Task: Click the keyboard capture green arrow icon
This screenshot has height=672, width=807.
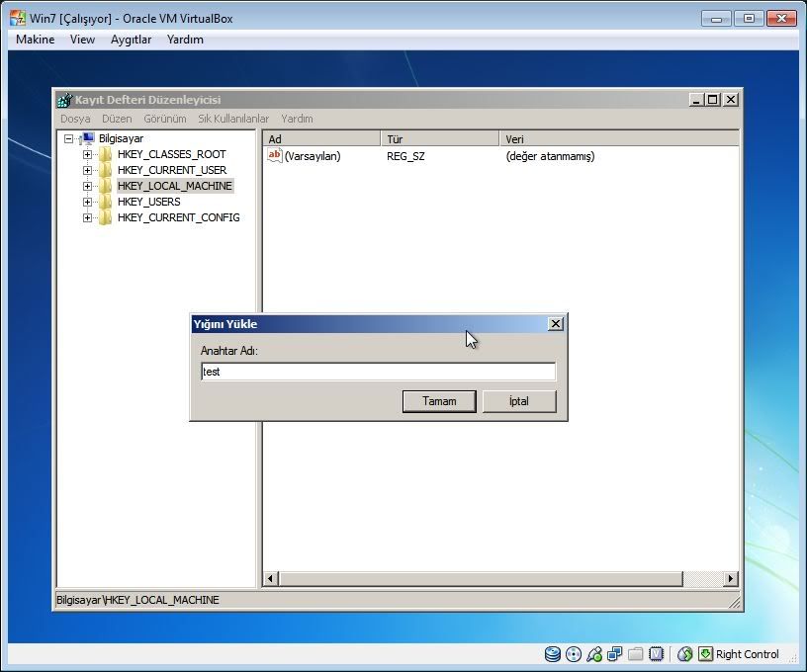Action: [705, 654]
